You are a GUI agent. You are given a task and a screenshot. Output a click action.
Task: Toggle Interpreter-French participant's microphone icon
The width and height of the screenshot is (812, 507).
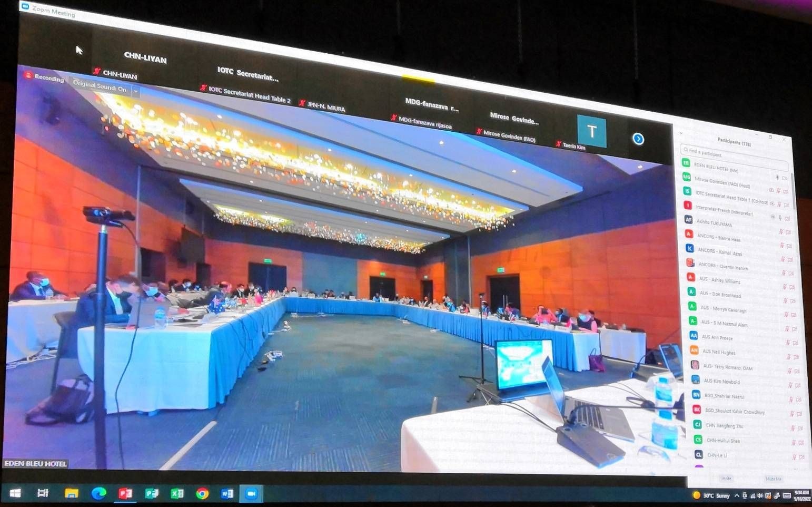tap(780, 218)
